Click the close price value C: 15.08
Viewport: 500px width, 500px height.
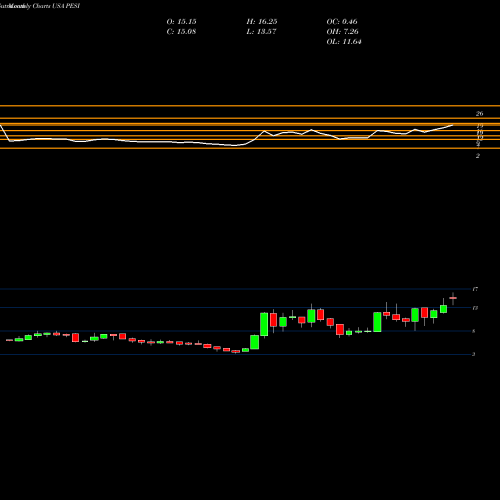click(181, 32)
